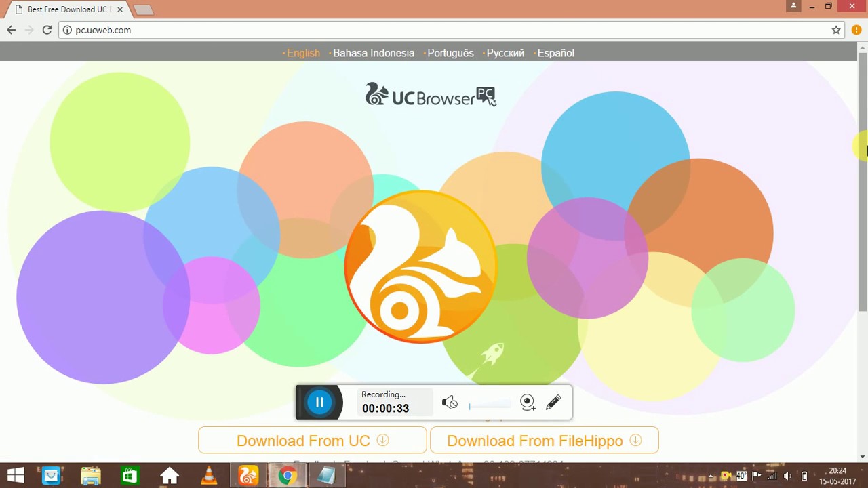Choose Русский language option
The width and height of the screenshot is (868, 488).
(504, 53)
